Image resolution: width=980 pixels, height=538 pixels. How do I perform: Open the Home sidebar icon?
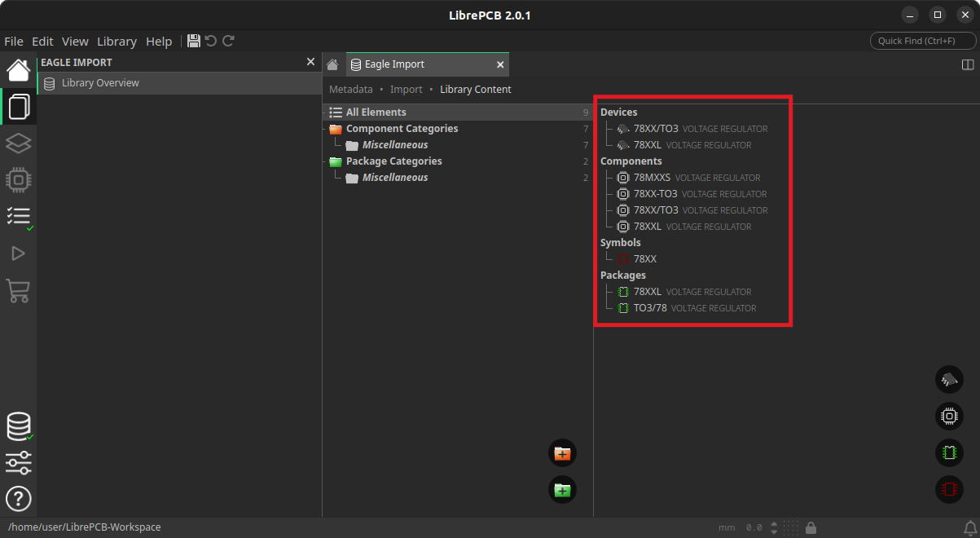point(18,70)
